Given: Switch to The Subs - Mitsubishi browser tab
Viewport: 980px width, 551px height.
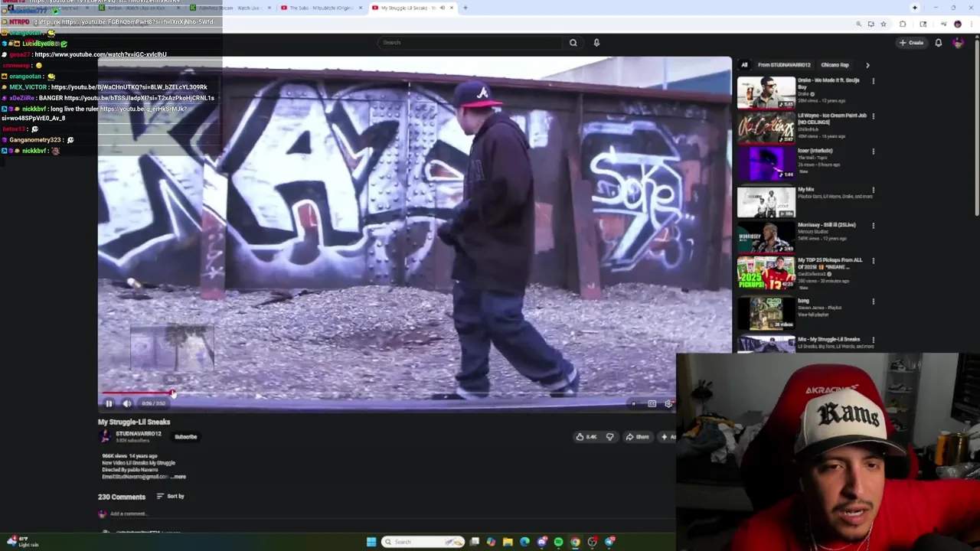Looking at the screenshot, I should pyautogui.click(x=322, y=8).
